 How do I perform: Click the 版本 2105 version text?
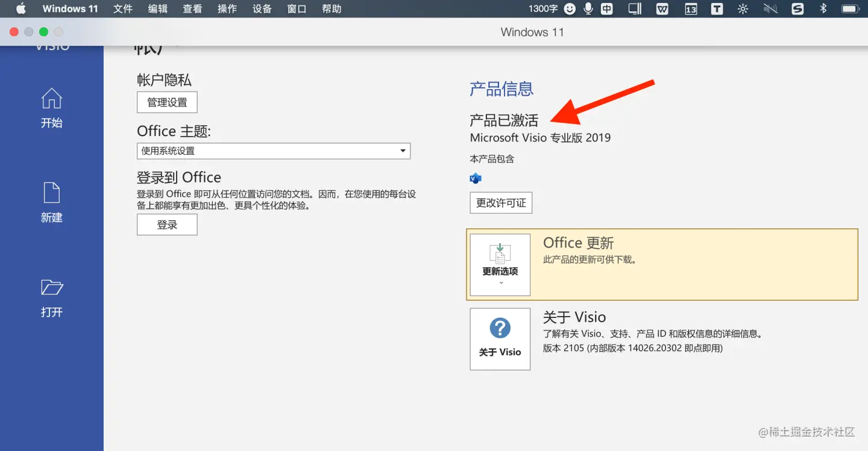click(633, 348)
